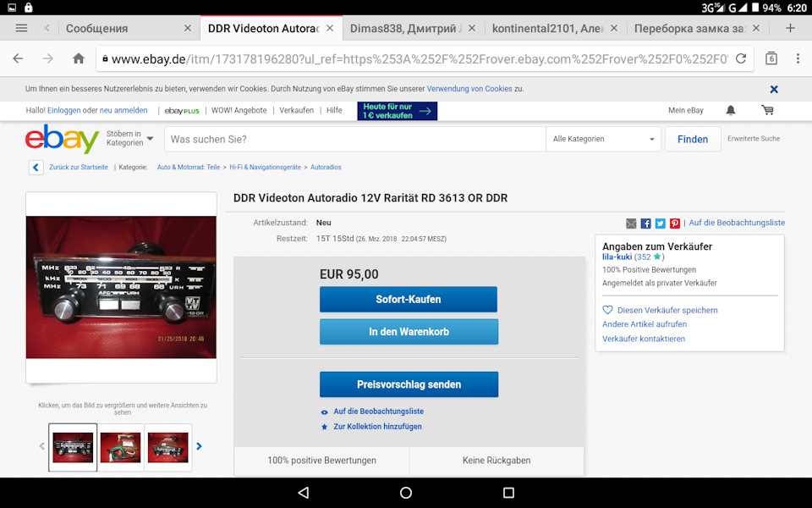Go back using blue chevron button
The height and width of the screenshot is (508, 812).
coord(36,168)
